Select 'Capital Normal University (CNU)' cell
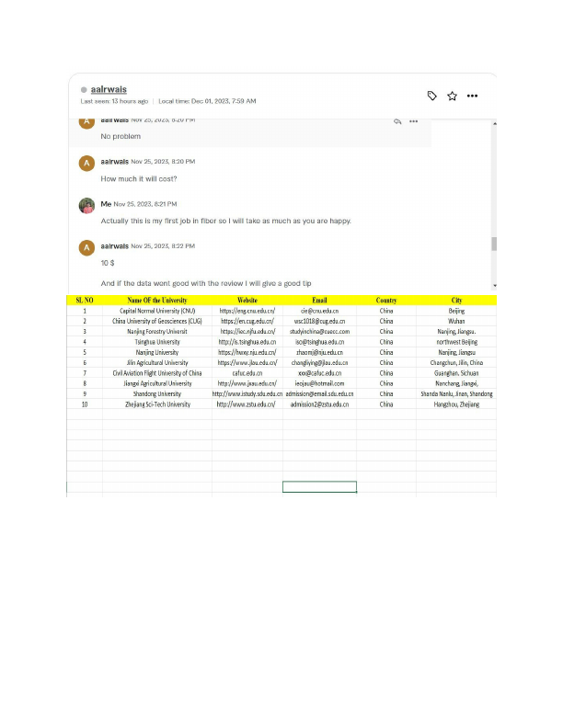The width and height of the screenshot is (563, 728). [157, 311]
